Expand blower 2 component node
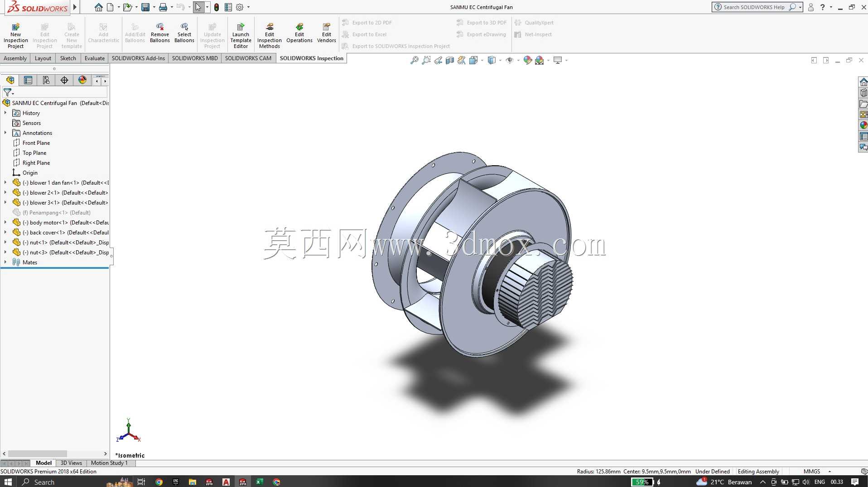Image resolution: width=868 pixels, height=487 pixels. pyautogui.click(x=5, y=192)
